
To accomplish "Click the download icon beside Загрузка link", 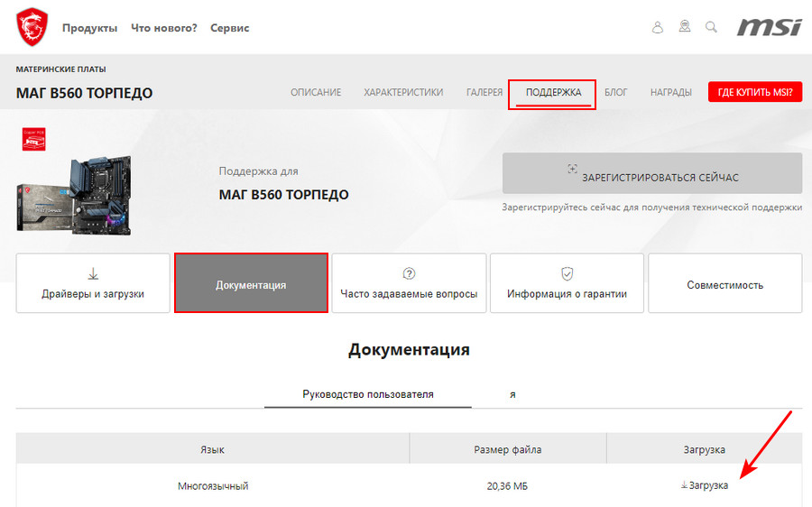I will 684,484.
